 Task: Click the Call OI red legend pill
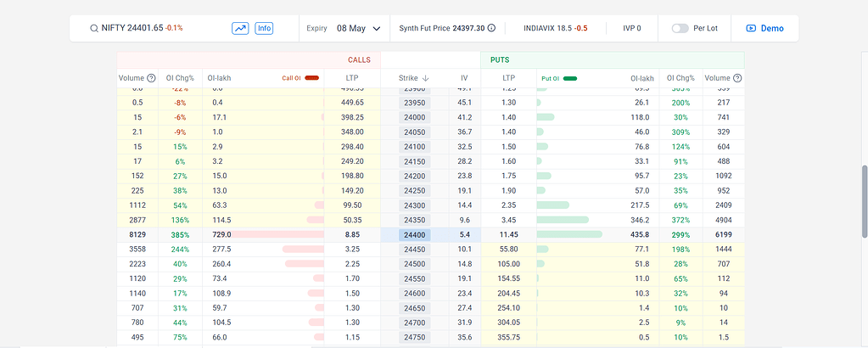(311, 78)
